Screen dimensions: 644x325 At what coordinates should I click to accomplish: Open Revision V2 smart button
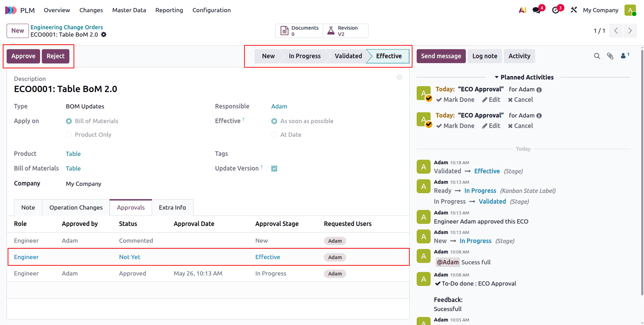pyautogui.click(x=346, y=31)
